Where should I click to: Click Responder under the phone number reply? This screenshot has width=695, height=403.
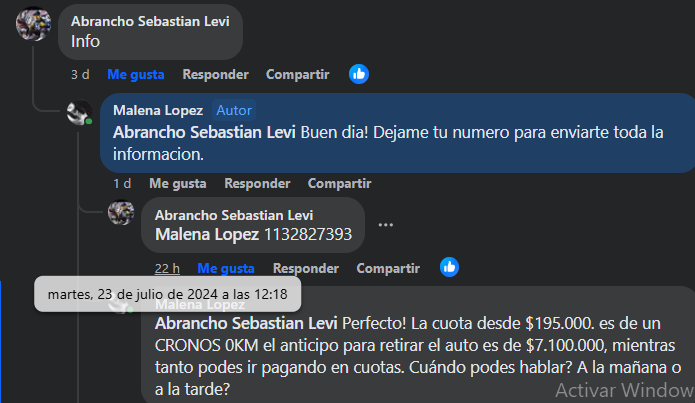coord(306,268)
